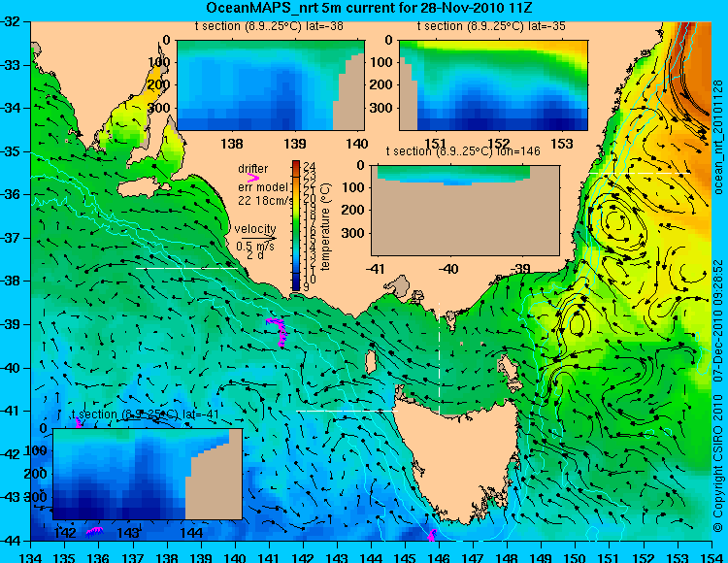Click the 'err model' legend text
The image size is (728, 563).
tap(263, 187)
